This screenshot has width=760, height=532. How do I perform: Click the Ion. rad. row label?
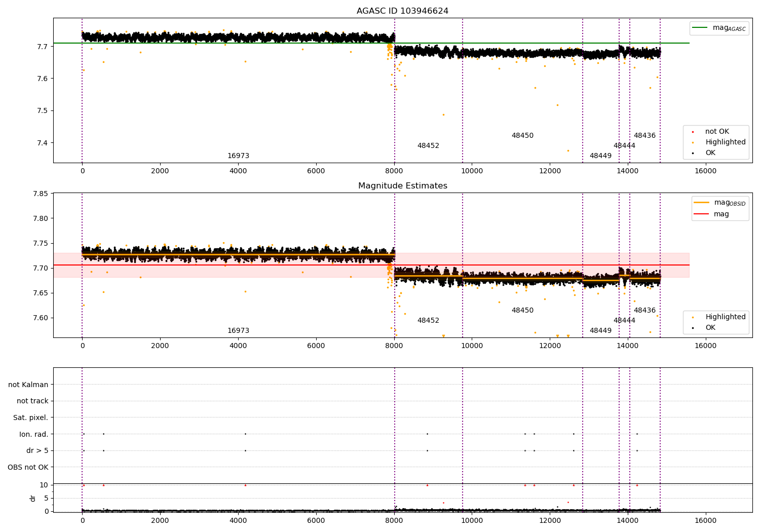(34, 434)
